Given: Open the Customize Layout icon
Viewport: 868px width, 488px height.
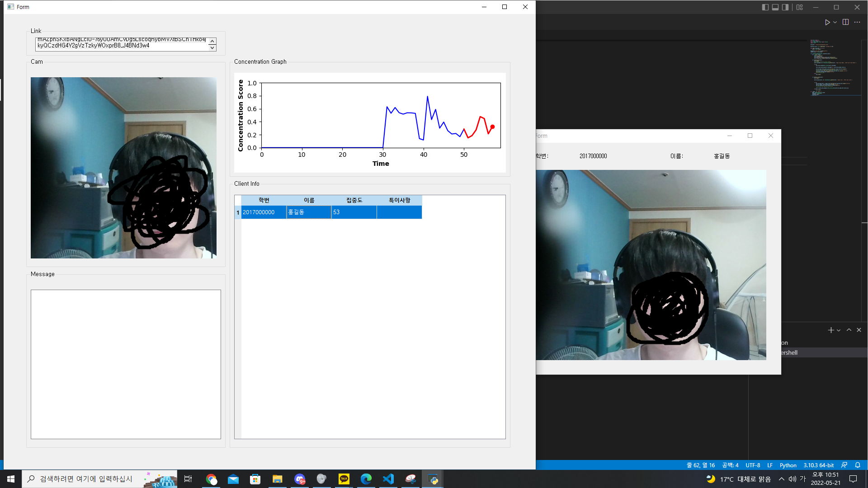Looking at the screenshot, I should (800, 7).
